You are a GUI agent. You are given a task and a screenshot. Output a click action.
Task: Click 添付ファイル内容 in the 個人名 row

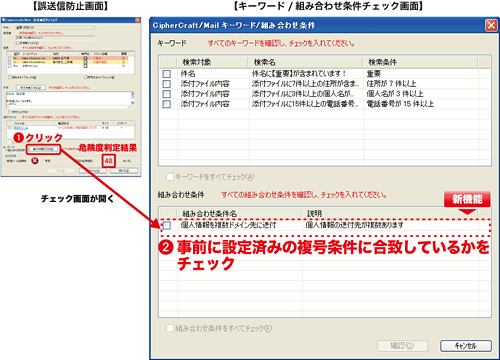click(205, 94)
